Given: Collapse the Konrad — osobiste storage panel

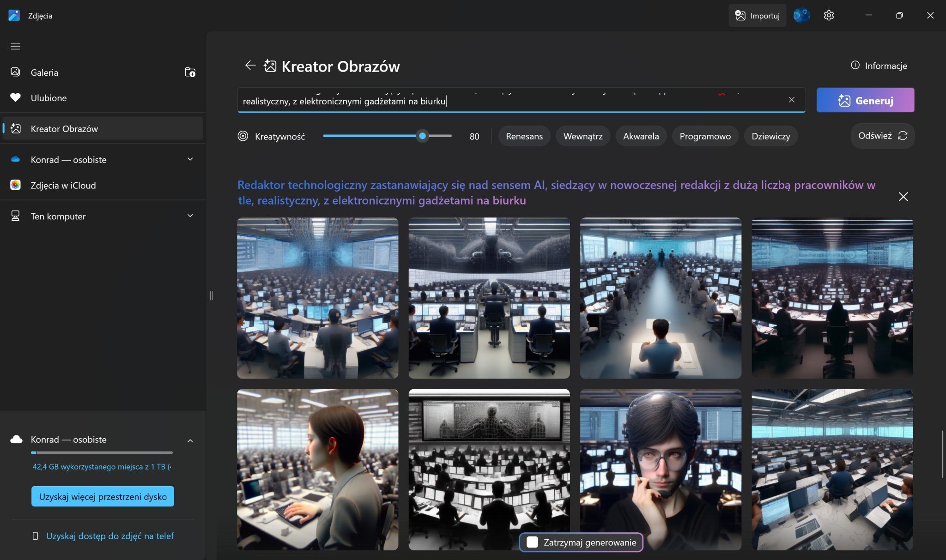Looking at the screenshot, I should tap(190, 440).
